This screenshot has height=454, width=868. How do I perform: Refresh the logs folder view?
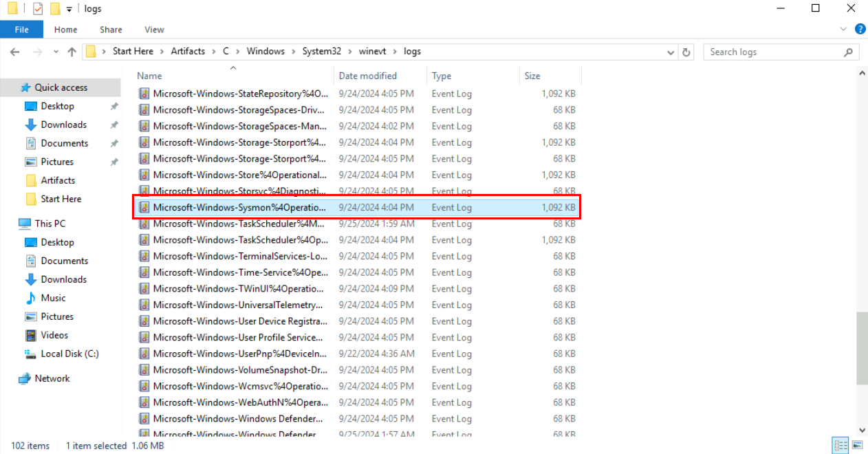686,52
